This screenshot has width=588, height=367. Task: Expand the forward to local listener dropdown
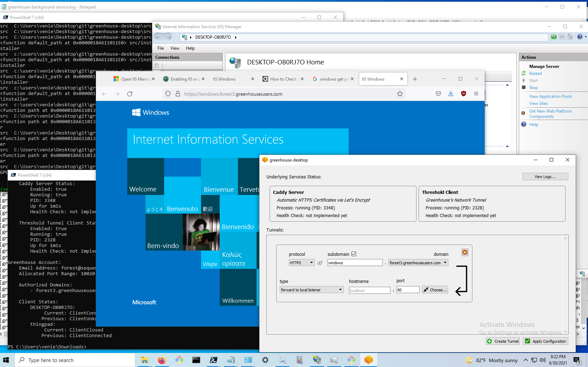click(311, 290)
